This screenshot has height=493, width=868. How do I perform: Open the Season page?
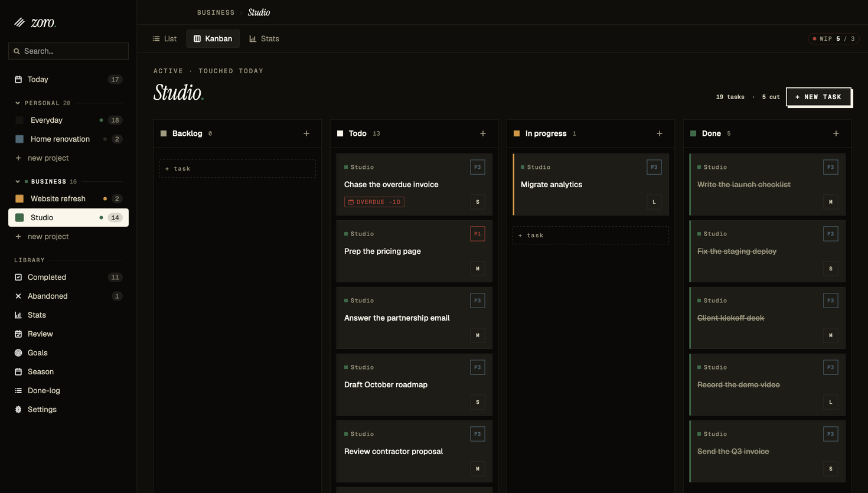(68, 371)
